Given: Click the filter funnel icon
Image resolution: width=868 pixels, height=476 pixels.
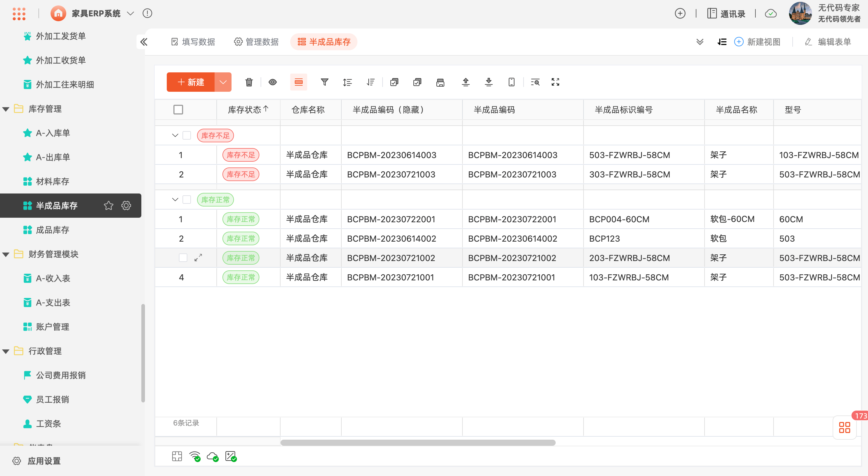Looking at the screenshot, I should [x=324, y=82].
